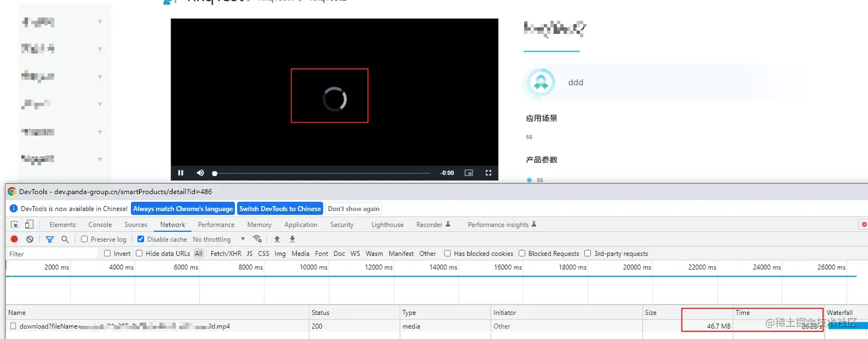The image size is (868, 339).
Task: Open the No throttling dropdown
Action: click(x=219, y=239)
